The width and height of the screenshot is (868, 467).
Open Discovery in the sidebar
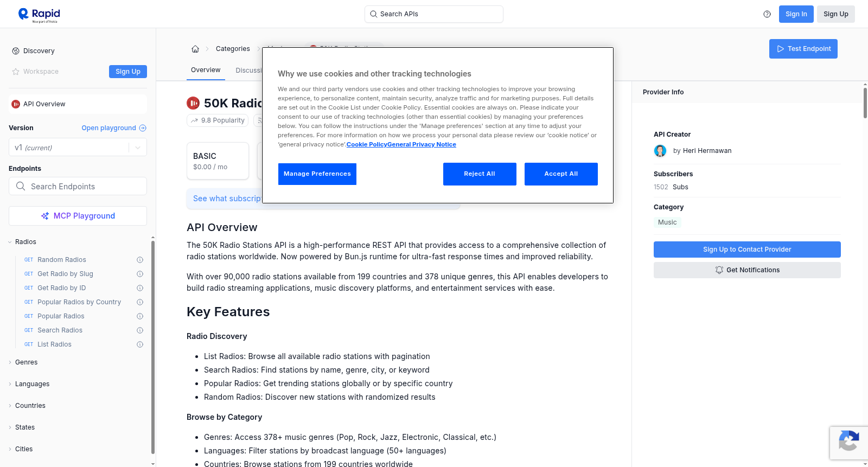(39, 51)
